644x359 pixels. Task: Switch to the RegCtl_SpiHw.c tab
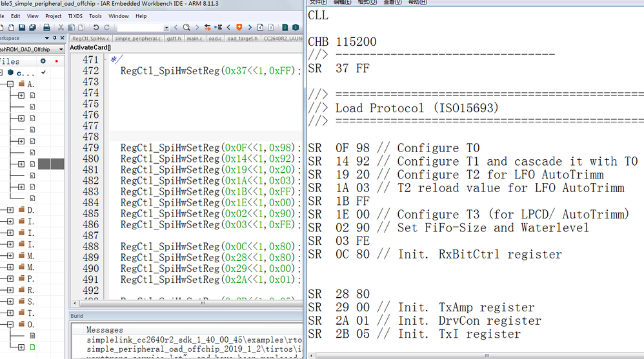[91, 39]
